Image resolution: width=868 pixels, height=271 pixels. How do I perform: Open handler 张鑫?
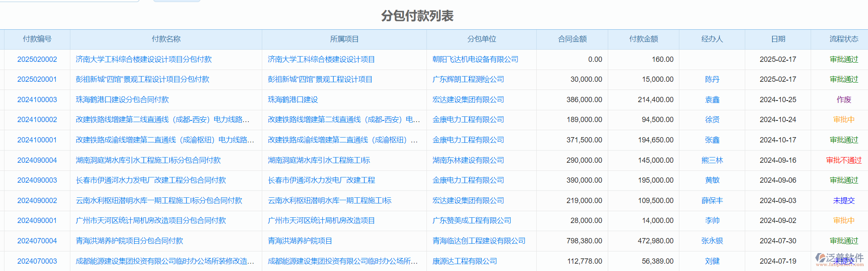click(x=712, y=140)
